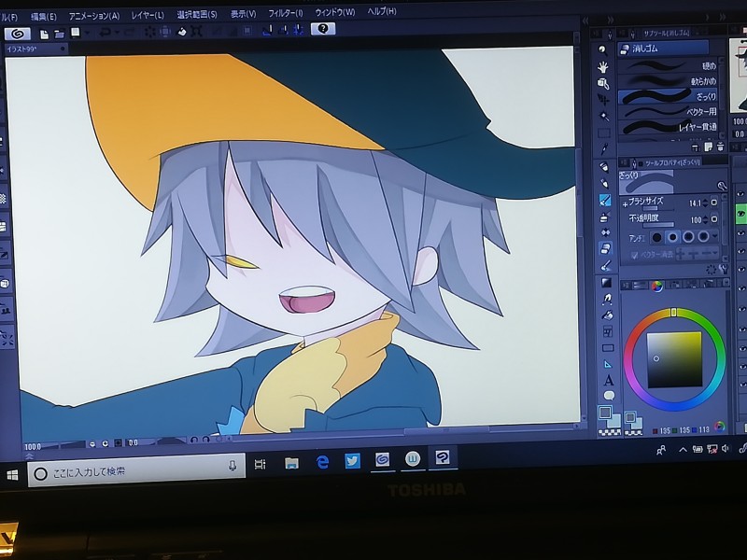Select the Pen tool

coord(604,167)
